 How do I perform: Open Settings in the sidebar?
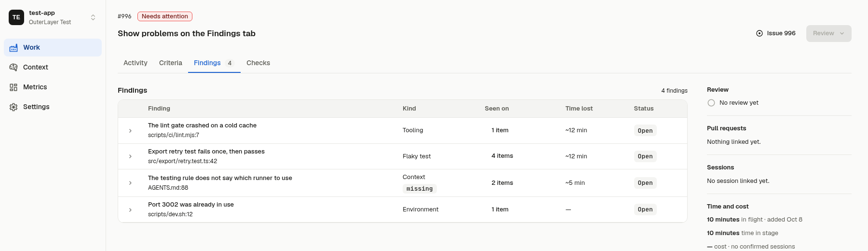(x=53, y=107)
